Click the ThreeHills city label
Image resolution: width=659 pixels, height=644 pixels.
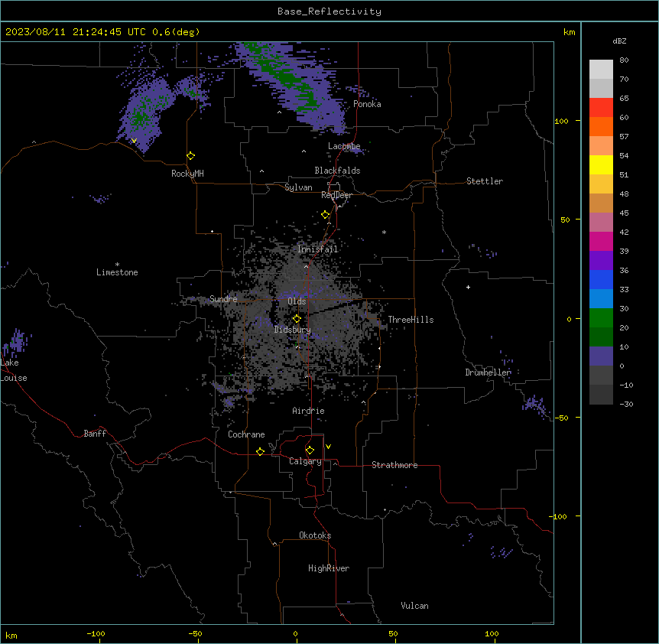click(411, 320)
